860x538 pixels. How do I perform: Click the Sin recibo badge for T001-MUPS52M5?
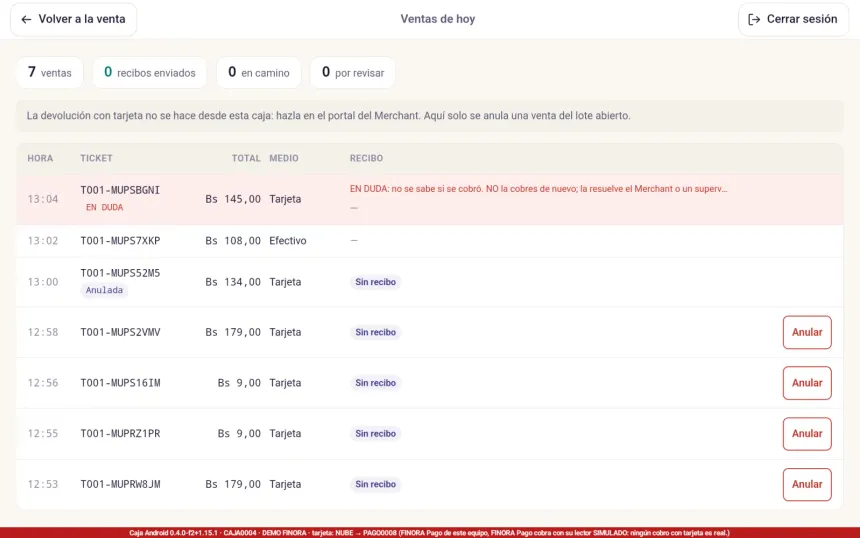click(375, 282)
